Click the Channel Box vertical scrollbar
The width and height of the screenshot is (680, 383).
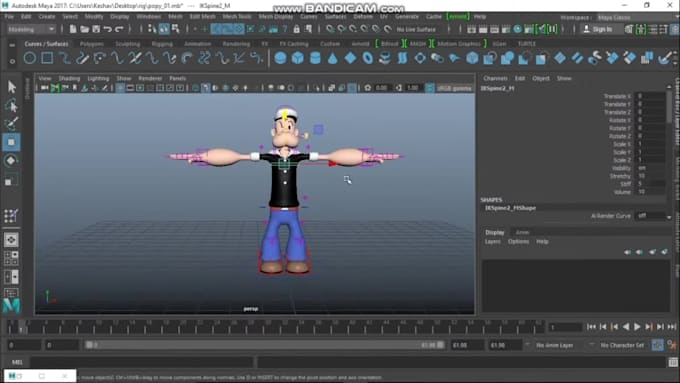point(669,108)
